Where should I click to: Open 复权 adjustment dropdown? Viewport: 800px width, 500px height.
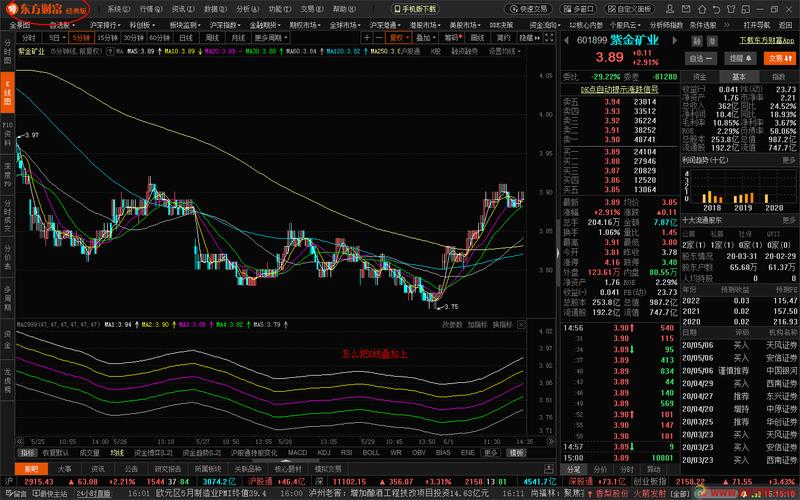(x=399, y=37)
